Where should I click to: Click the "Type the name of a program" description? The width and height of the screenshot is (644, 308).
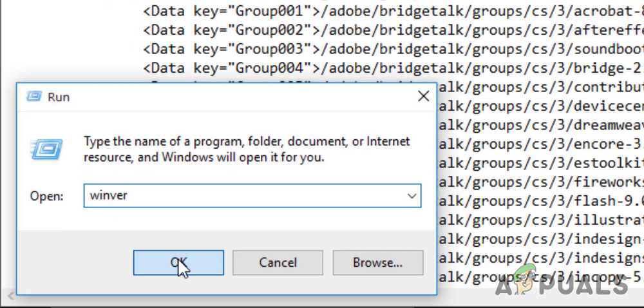[x=247, y=149]
